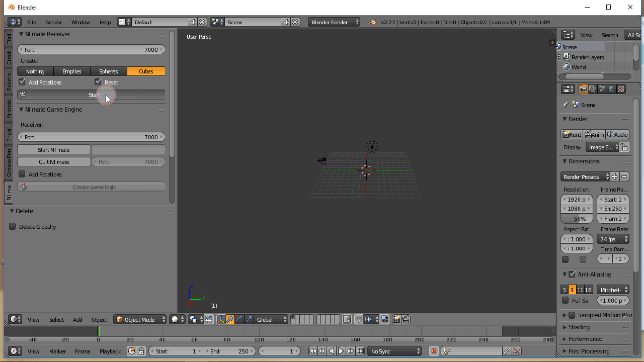The image size is (644, 362).
Task: Activate the Translate manipulator icon
Action: (x=229, y=319)
